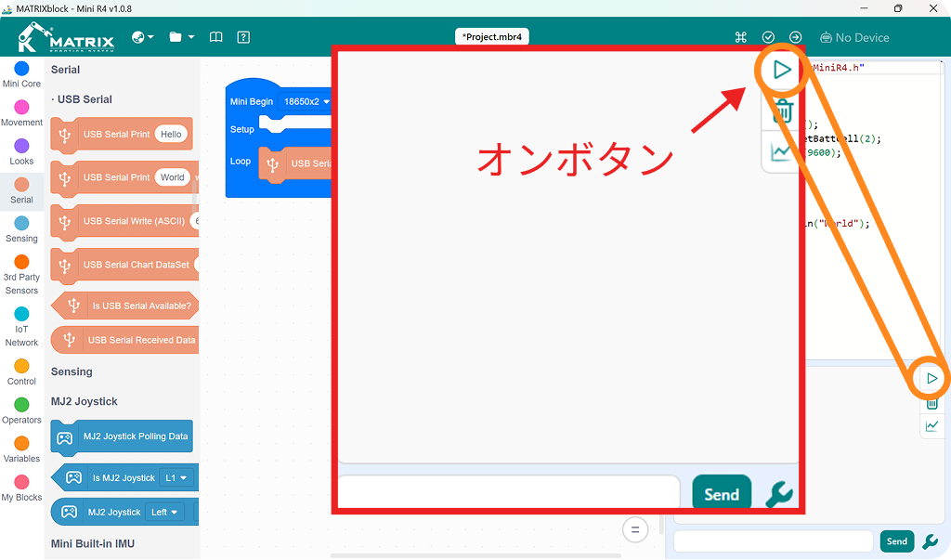This screenshot has height=560, width=951.
Task: Open the language globe menu
Action: pos(142,37)
